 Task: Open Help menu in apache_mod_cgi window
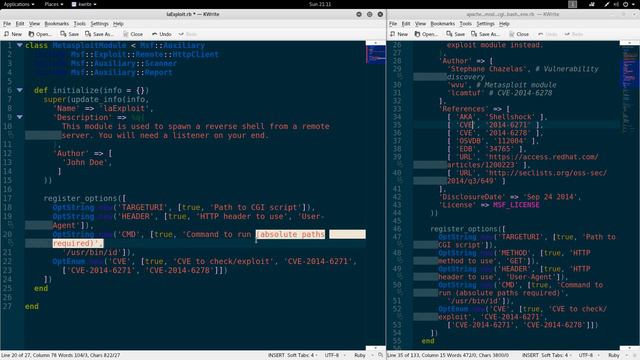[504, 24]
